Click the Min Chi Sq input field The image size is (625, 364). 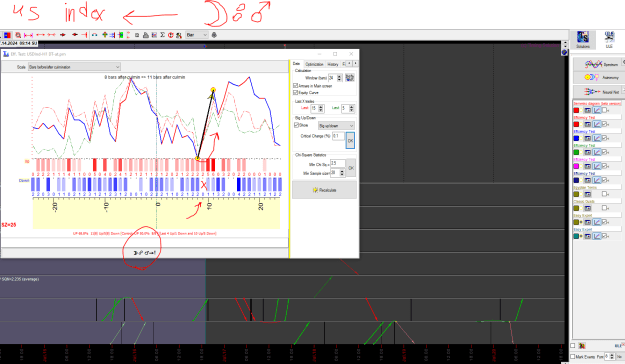point(338,163)
